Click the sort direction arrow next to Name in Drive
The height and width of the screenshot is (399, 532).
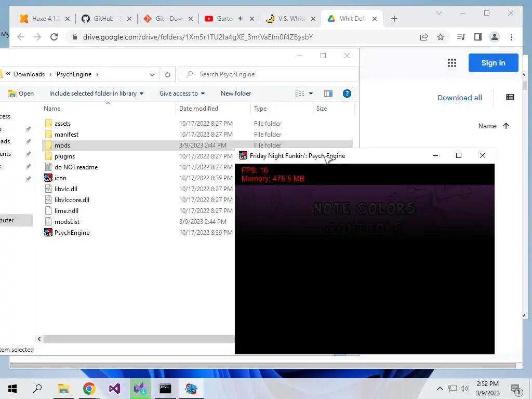[506, 126]
